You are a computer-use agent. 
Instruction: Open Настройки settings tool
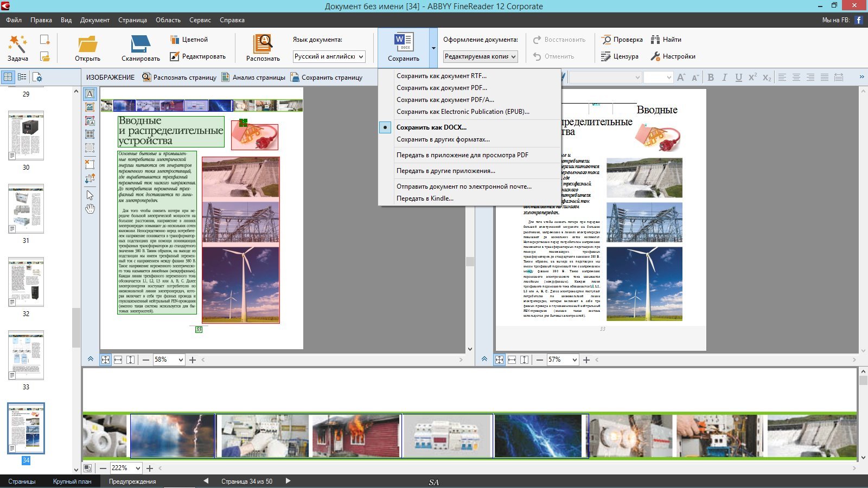[673, 56]
